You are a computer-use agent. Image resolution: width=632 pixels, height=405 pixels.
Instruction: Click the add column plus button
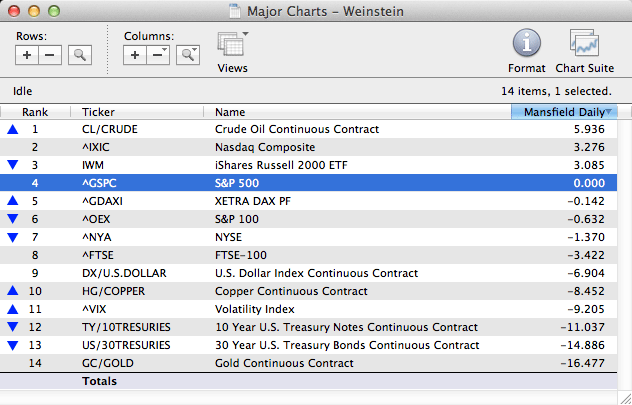coord(135,55)
